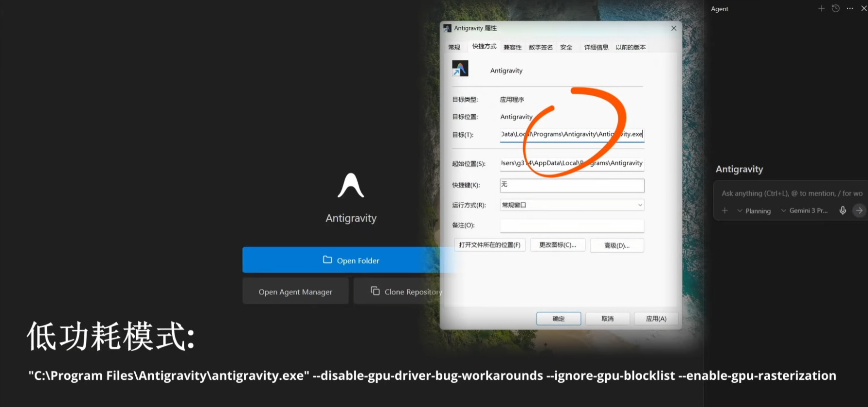Switch to the 以前的版本 tab
This screenshot has height=407, width=868.
point(631,47)
